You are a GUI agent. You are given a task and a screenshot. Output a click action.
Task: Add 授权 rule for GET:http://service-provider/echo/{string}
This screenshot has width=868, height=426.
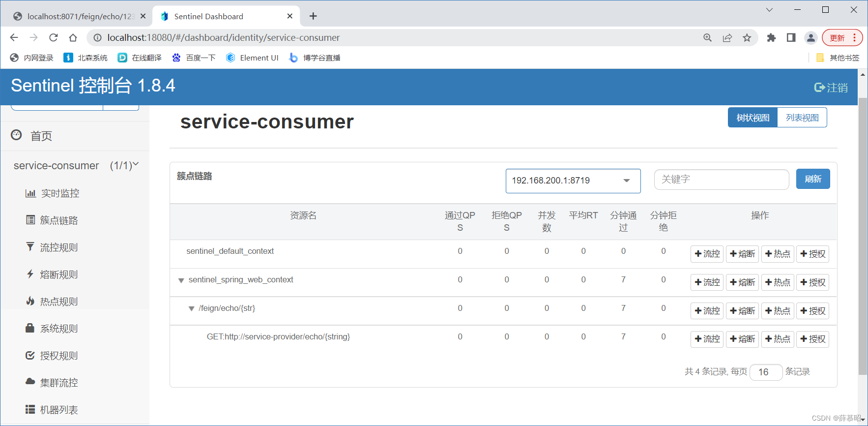click(813, 339)
